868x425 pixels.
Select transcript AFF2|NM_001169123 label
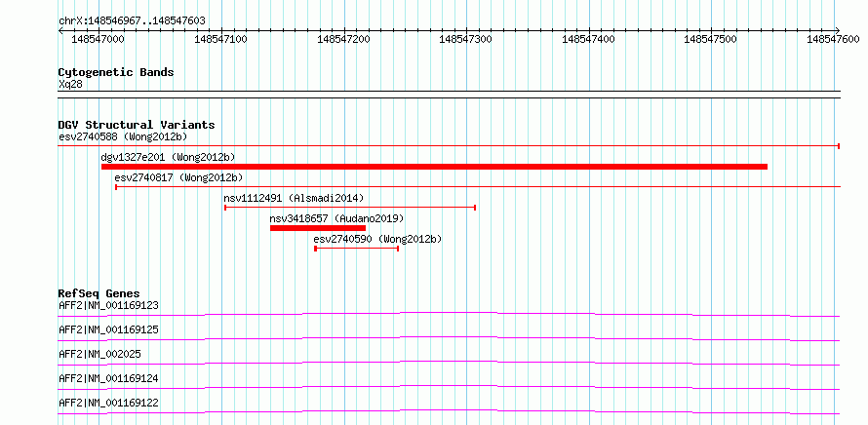[x=108, y=305]
